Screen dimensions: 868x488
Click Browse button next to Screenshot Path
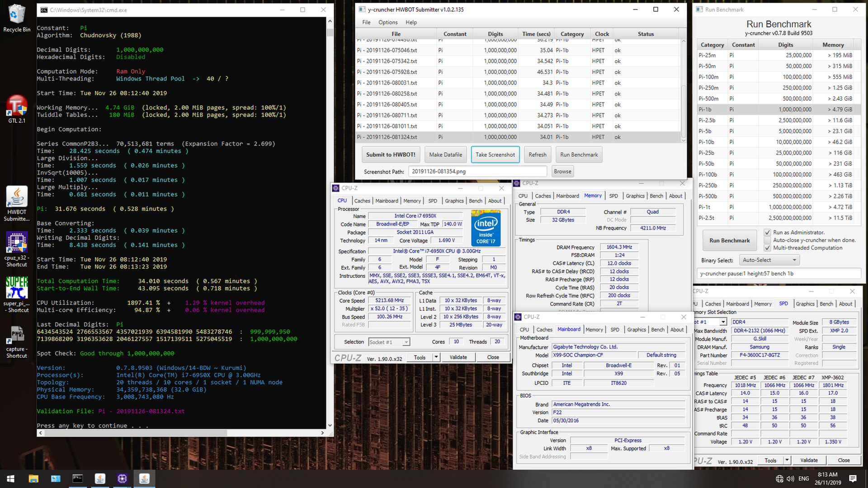coord(562,171)
